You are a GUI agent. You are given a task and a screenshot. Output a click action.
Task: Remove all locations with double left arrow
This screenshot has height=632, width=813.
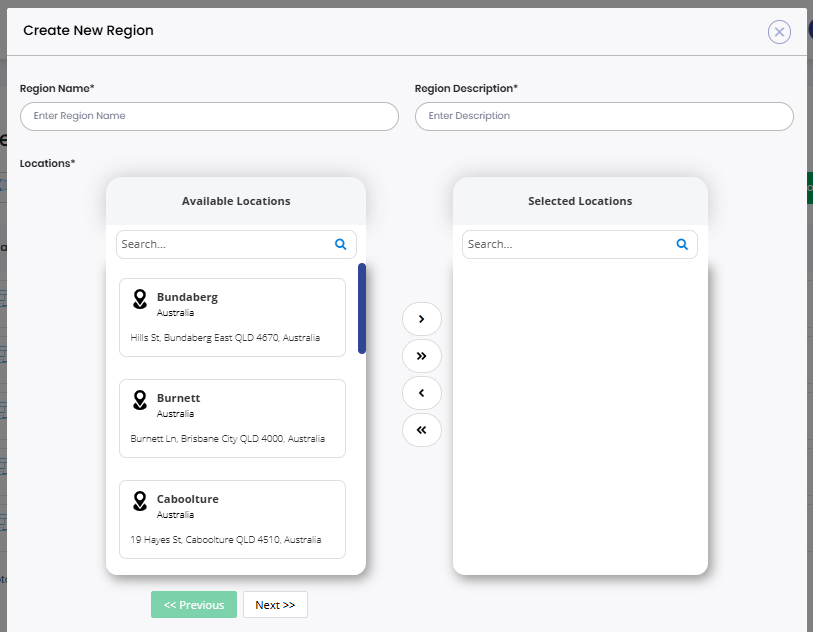tap(422, 430)
